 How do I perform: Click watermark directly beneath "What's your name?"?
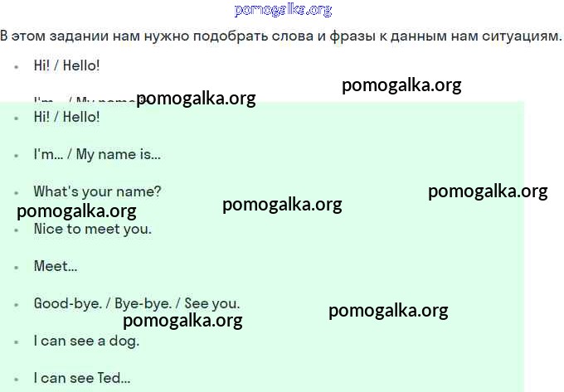pyautogui.click(x=76, y=211)
